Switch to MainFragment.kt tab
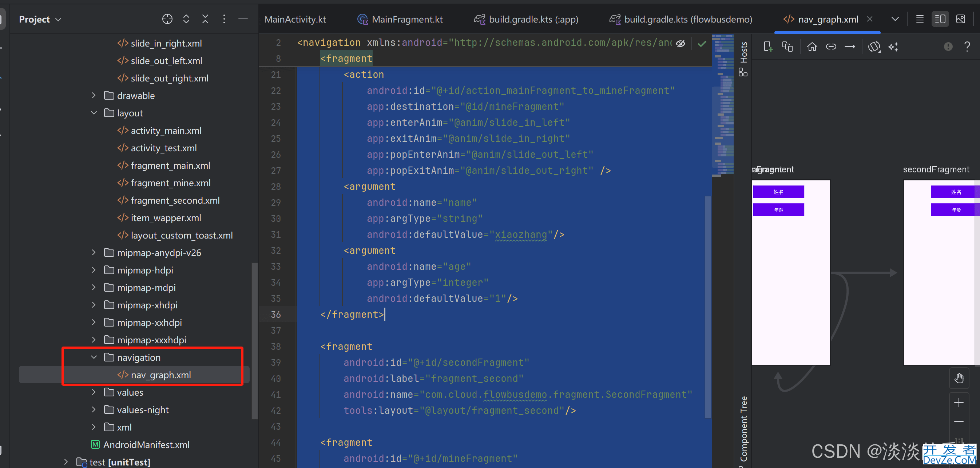This screenshot has height=468, width=980. 400,19
